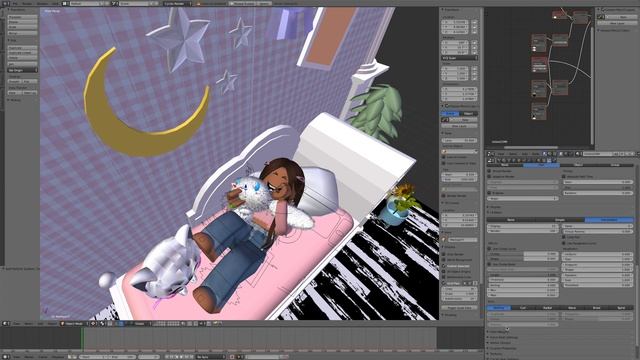
Task: Click the scene browse icon in the top header
Action: 115,3
